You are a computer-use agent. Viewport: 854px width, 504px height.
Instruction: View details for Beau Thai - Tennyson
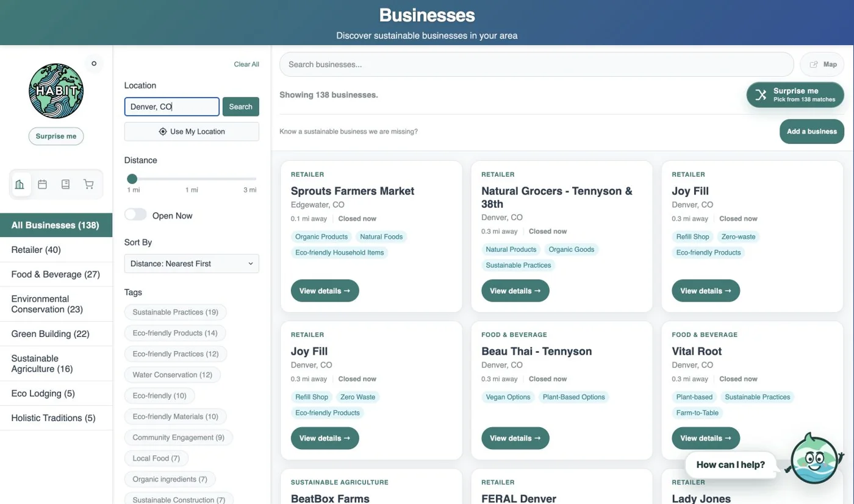tap(515, 438)
